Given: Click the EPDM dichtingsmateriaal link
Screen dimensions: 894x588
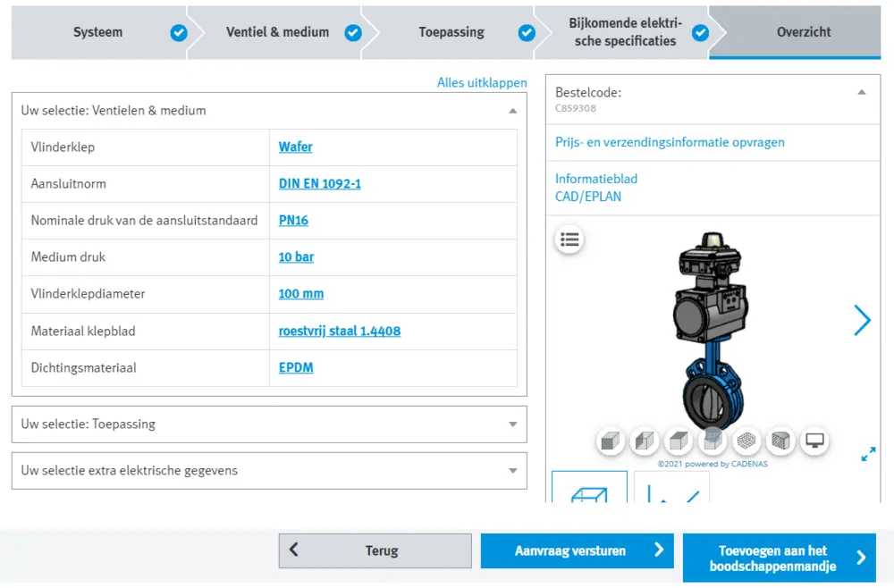Looking at the screenshot, I should (295, 367).
